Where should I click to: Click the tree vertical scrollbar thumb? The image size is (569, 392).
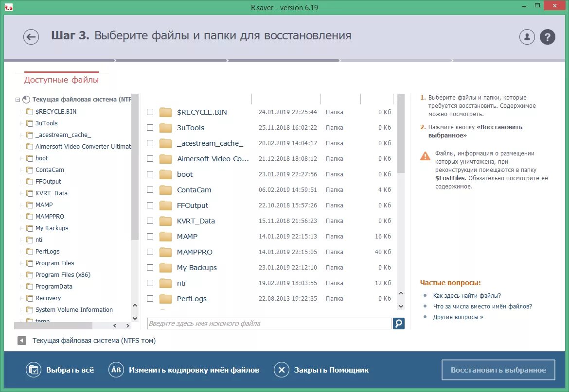coord(135,167)
